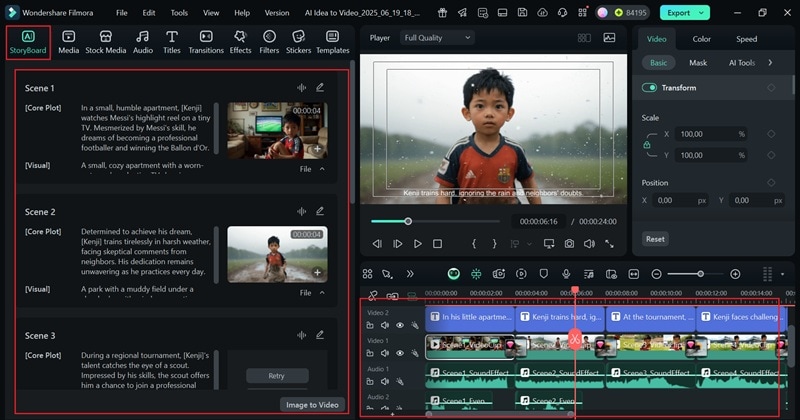
Task: Expand more timeline tools double chevron
Action: tap(410, 274)
